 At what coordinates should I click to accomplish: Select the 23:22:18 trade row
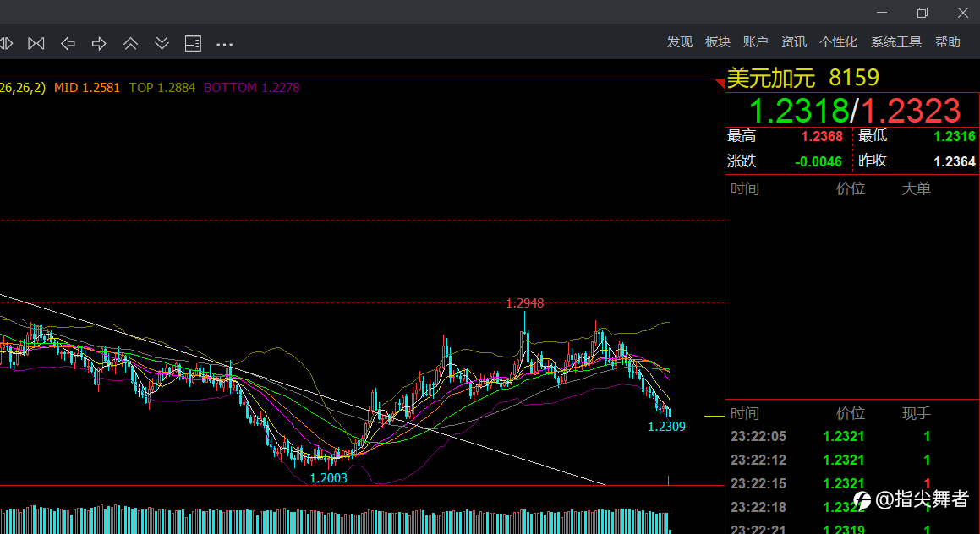pos(852,507)
